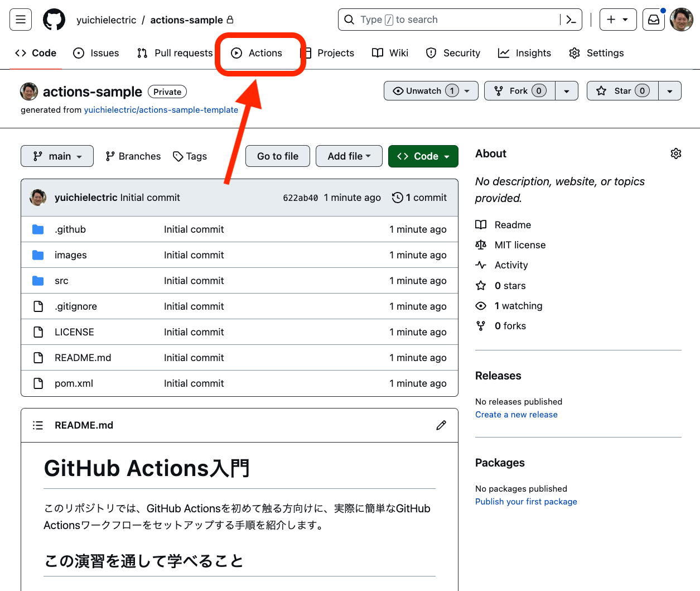Screen dimensions: 700x591
Task: Open the Projects tab
Action: click(x=328, y=53)
